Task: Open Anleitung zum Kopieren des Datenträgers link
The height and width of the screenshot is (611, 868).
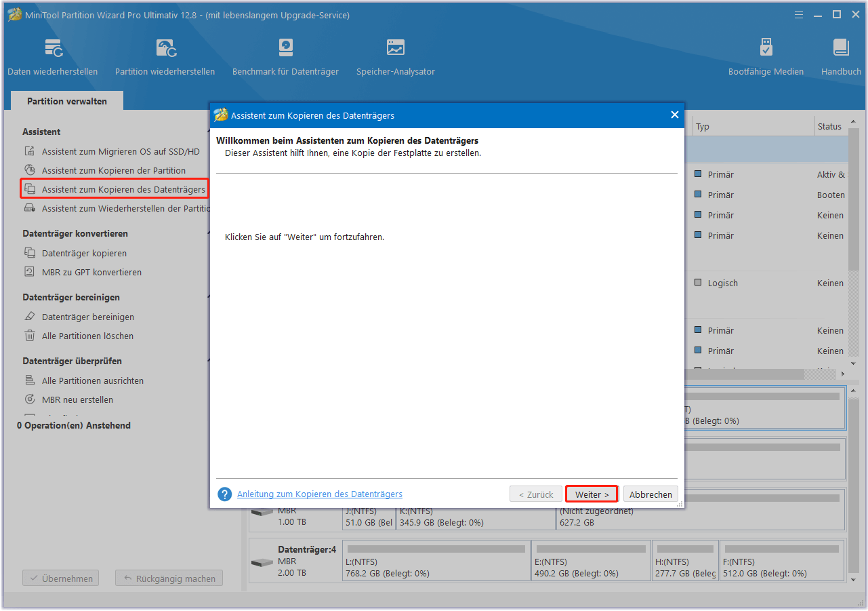Action: [x=320, y=494]
